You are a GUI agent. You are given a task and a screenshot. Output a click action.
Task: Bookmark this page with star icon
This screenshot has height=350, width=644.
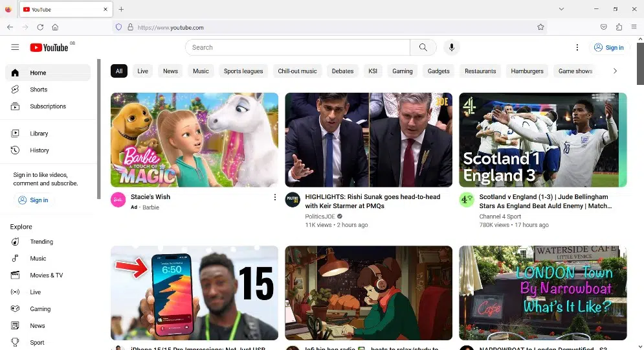540,27
